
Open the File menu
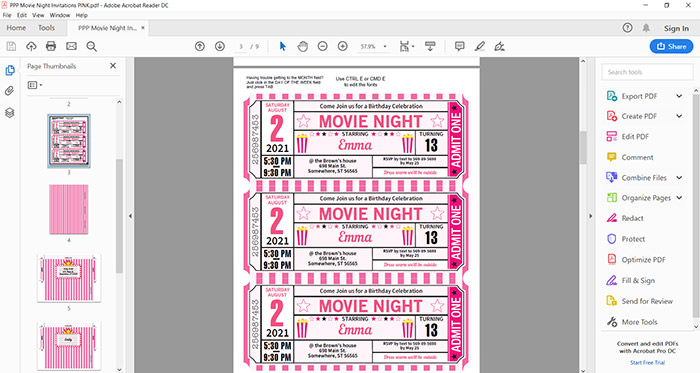tap(7, 15)
